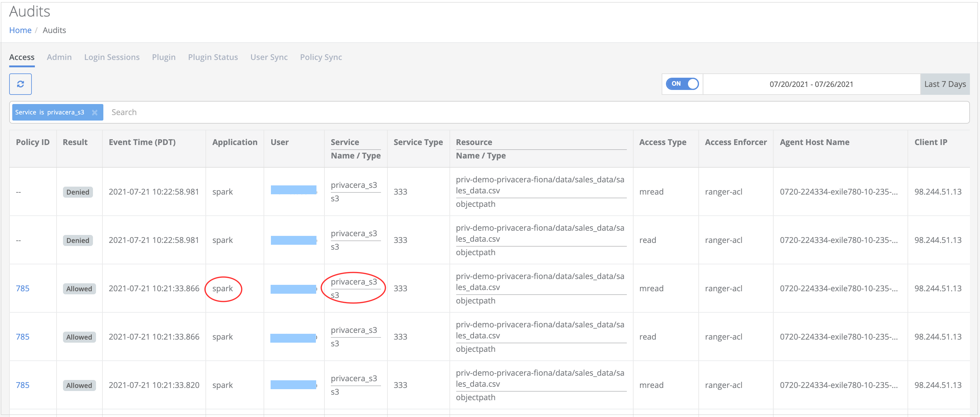Select the Policy Sync tab

321,57
